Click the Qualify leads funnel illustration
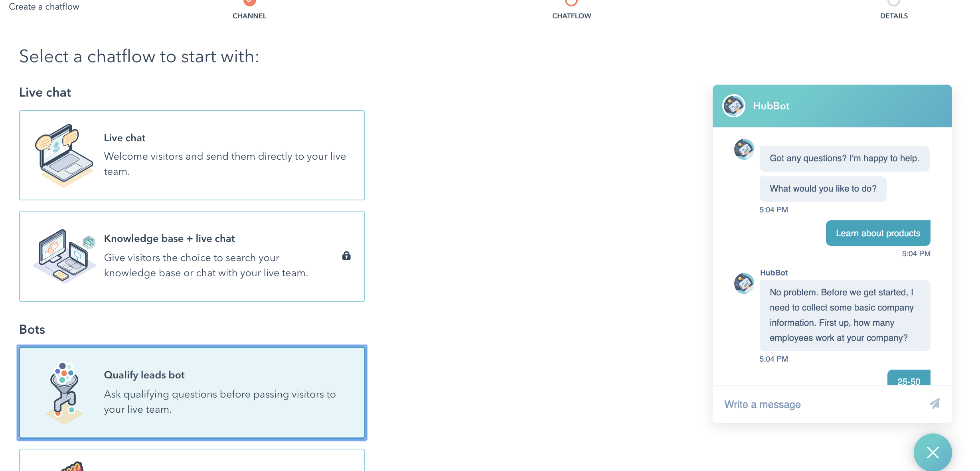Viewport: 980px width, 471px height. (x=64, y=393)
